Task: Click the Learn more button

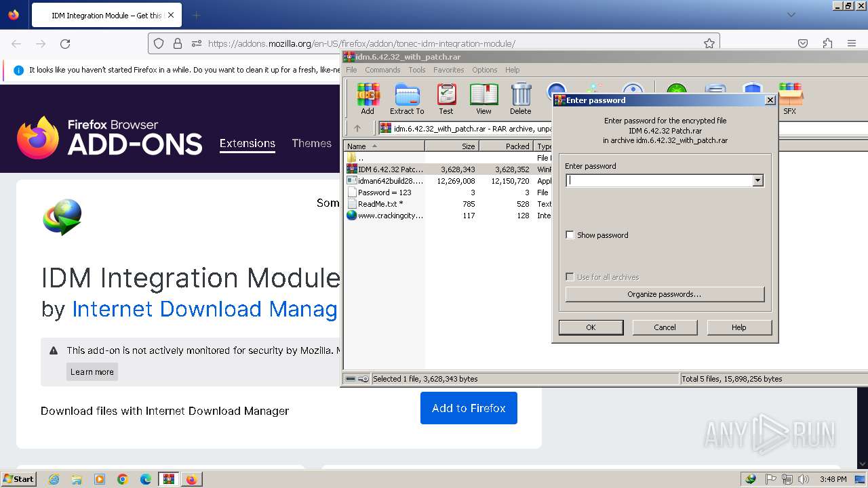Action: tap(92, 371)
